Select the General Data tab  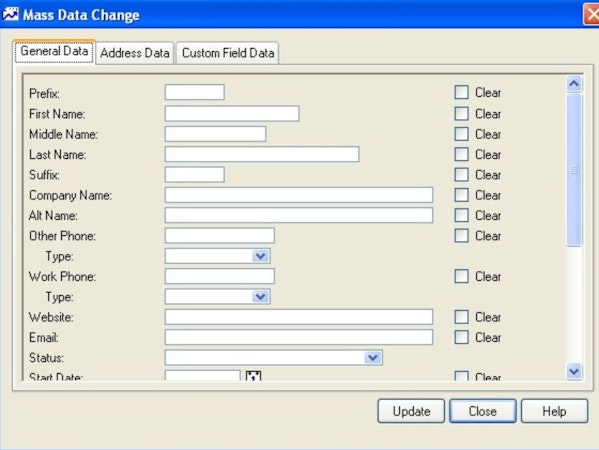[54, 51]
